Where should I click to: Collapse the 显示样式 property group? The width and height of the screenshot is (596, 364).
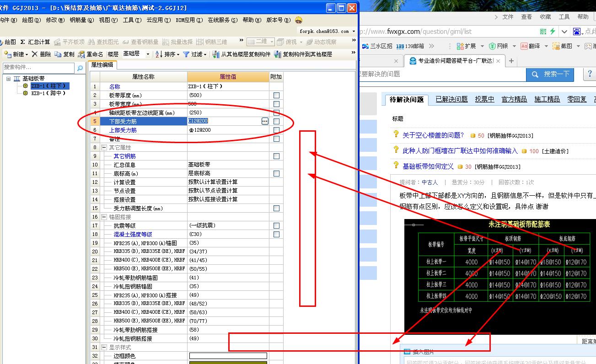pyautogui.click(x=104, y=348)
